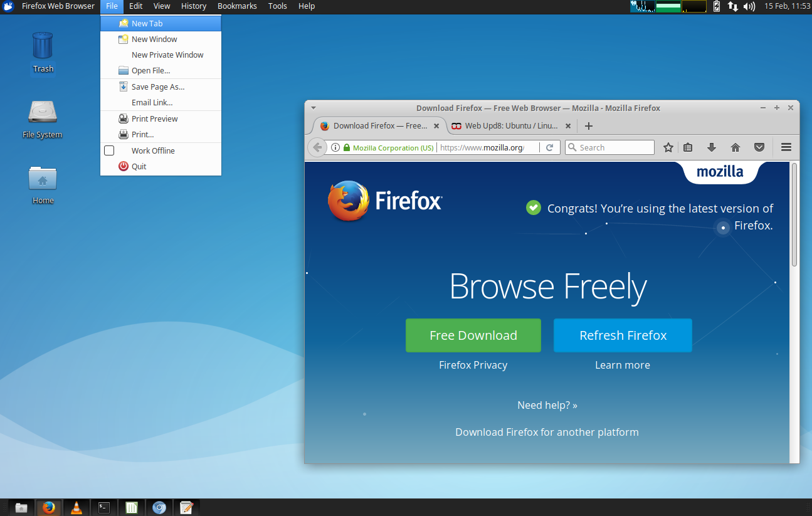Image resolution: width=812 pixels, height=516 pixels.
Task: Click the green Free Download button
Action: tap(473, 335)
